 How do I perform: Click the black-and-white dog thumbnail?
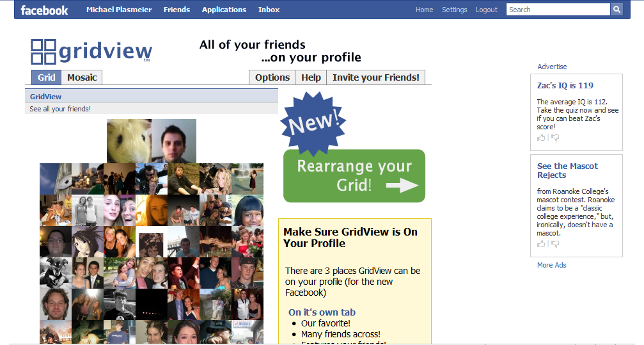point(56,273)
